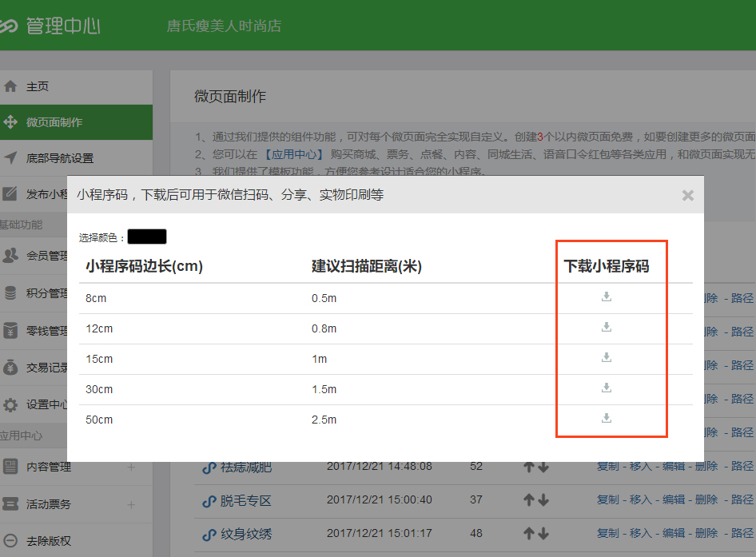
Task: Download the 8cm mini program code
Action: click(x=607, y=297)
